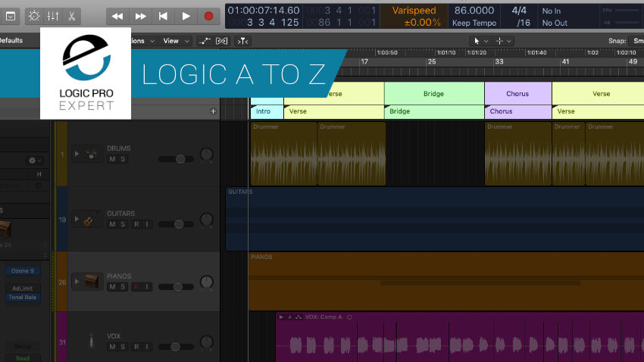The width and height of the screenshot is (644, 362).
Task: Click the Keep Tempo mode label
Action: 474,23
